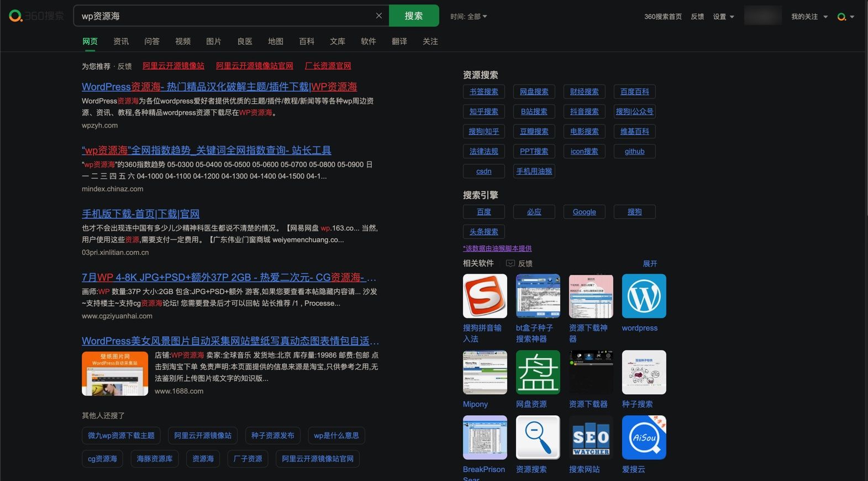Open the BreakPrison software icon

485,437
